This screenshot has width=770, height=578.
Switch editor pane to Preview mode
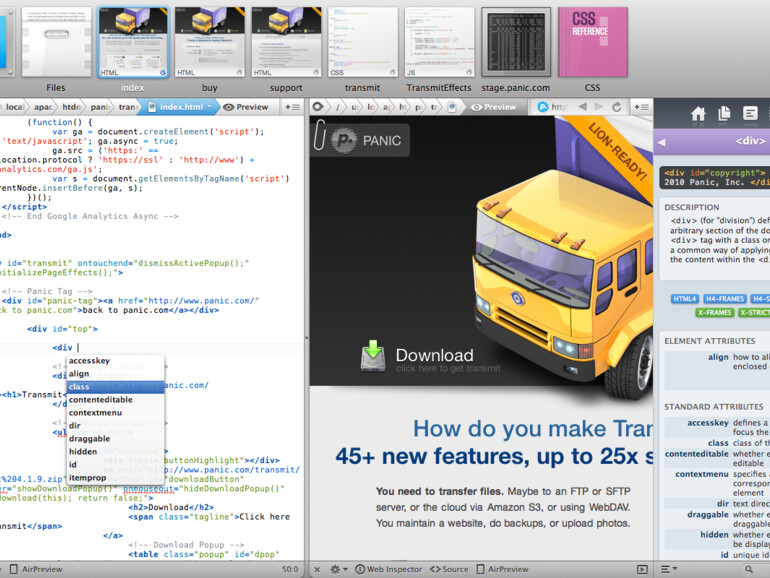[246, 107]
